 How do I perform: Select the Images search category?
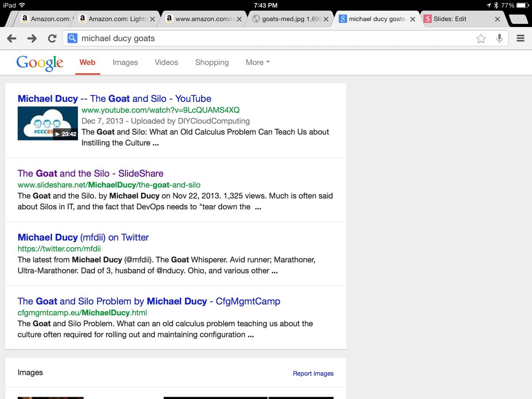point(125,63)
